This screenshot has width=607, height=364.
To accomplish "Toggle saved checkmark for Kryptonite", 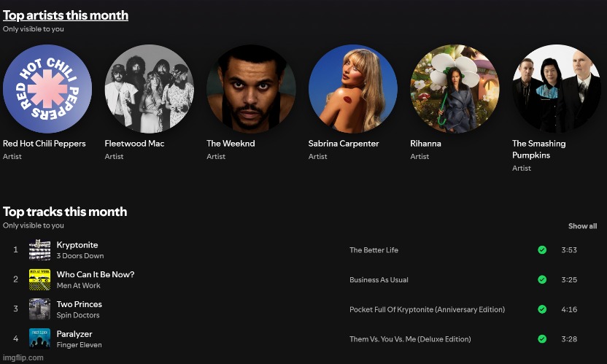I will 542,250.
